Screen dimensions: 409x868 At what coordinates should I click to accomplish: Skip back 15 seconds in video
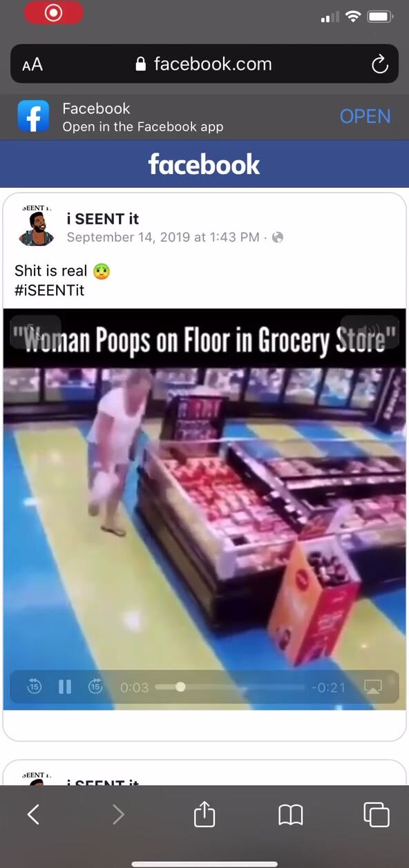pyautogui.click(x=35, y=687)
